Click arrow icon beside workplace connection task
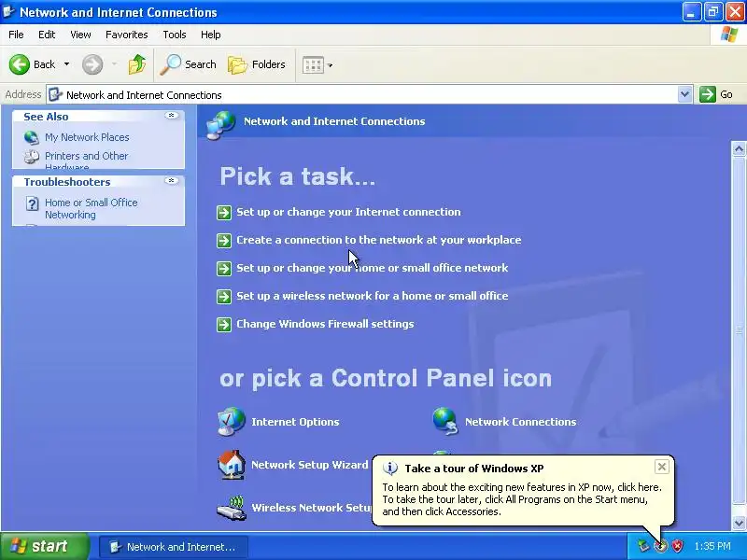Screen dimensions: 747x560 coord(224,241)
